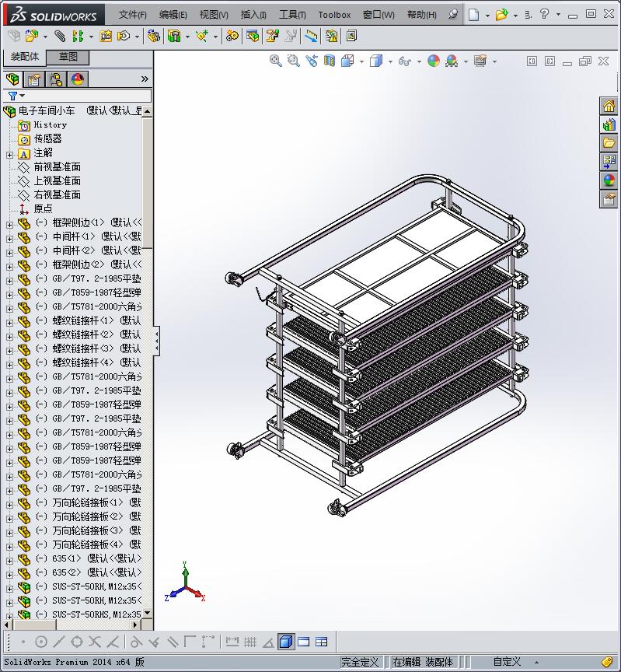Open the Design Library task pane icon

609,124
